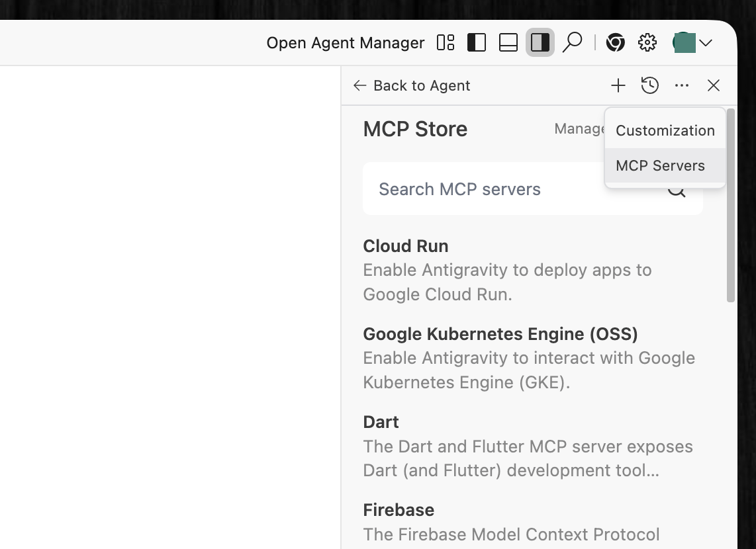The width and height of the screenshot is (756, 549).
Task: Open conversation history clock icon
Action: click(650, 85)
